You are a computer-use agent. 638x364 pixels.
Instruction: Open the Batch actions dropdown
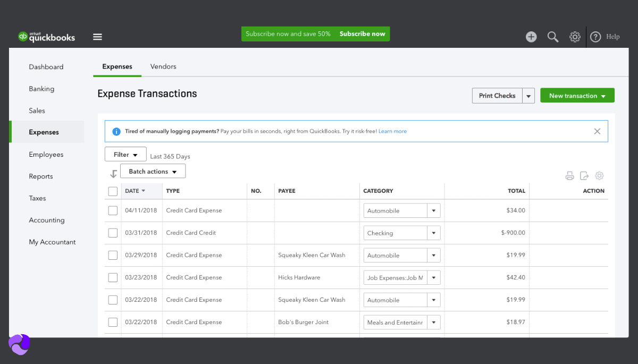coord(153,172)
